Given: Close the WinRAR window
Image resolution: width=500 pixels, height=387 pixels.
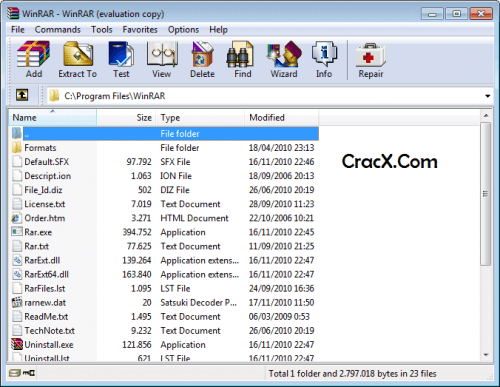Looking at the screenshot, I should tap(481, 14).
